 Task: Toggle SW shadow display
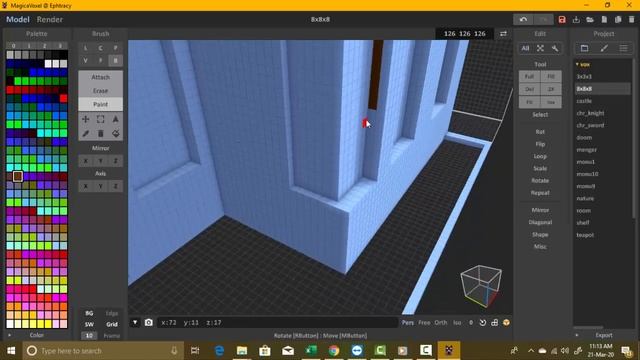[x=89, y=324]
